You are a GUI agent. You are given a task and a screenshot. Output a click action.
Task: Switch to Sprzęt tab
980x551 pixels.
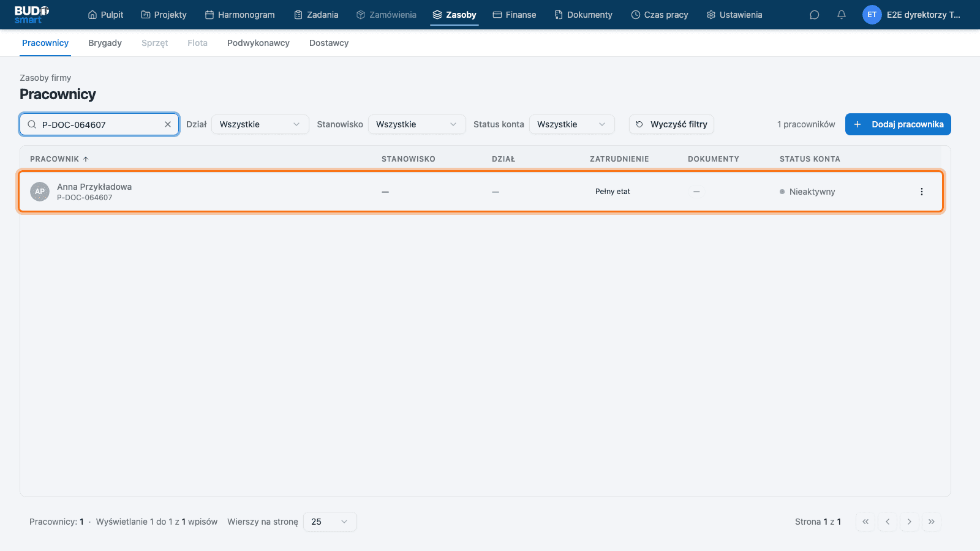click(154, 43)
